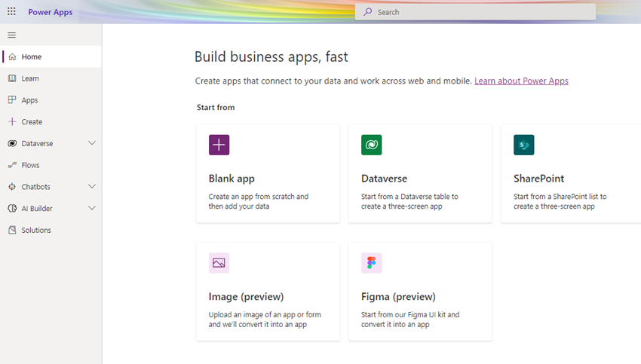The image size is (641, 364).
Task: Open the app launcher waffle icon
Action: click(11, 12)
